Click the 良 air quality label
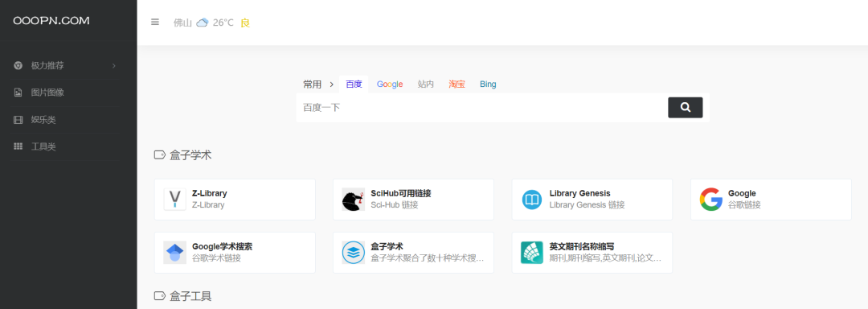Screen dimensions: 868x309 (245, 23)
